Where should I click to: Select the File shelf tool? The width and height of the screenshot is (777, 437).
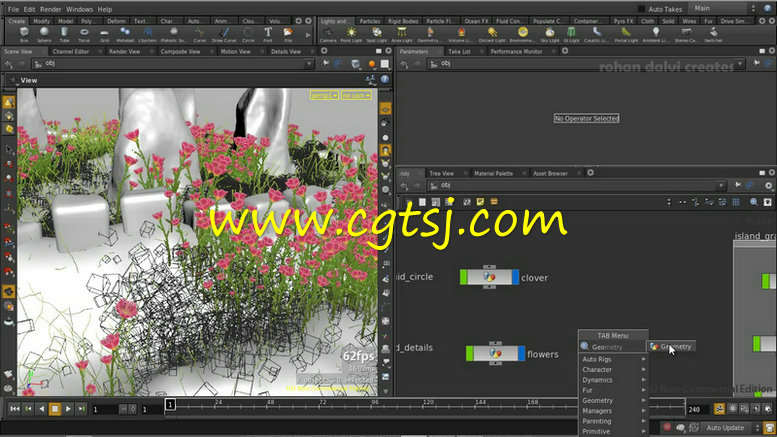(288, 34)
